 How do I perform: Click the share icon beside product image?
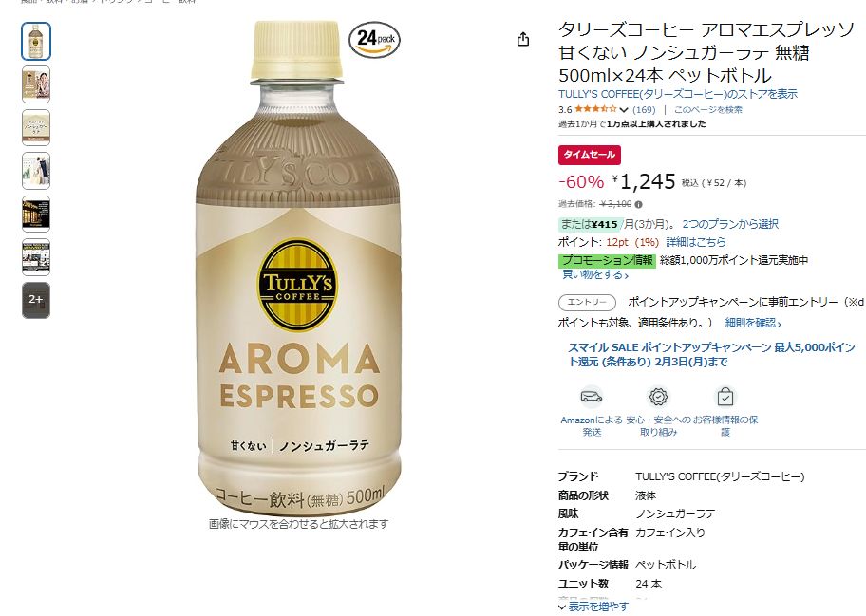pos(523,39)
